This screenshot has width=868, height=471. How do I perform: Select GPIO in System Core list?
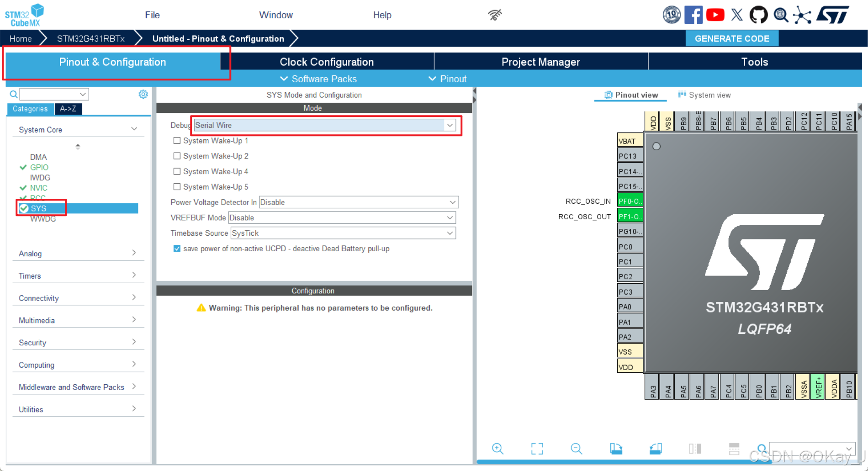pos(39,167)
